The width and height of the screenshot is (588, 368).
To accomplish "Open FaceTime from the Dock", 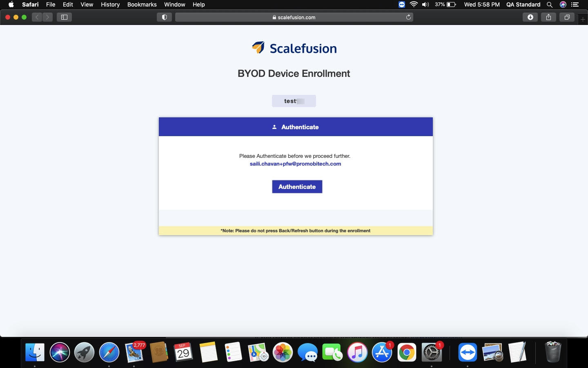I will click(332, 352).
